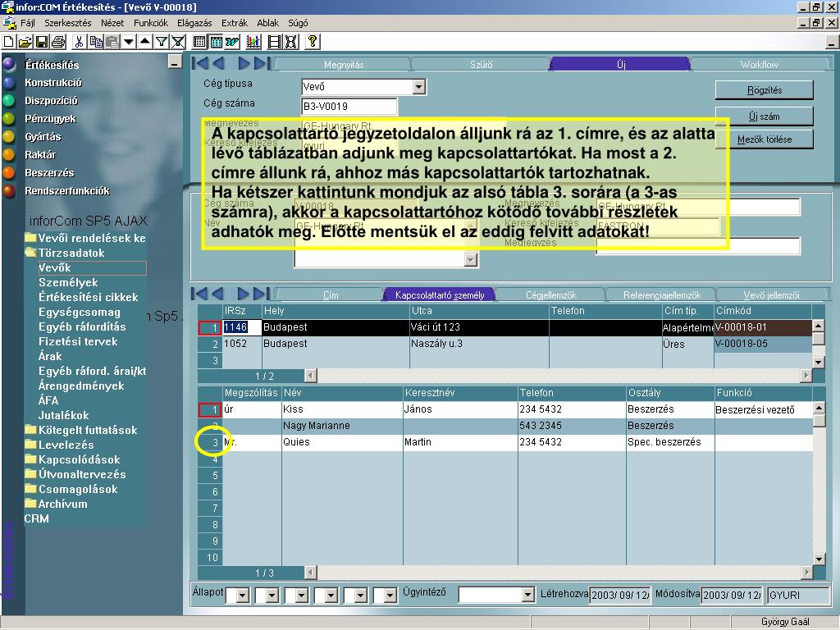Open the Fájl menu

point(27,23)
